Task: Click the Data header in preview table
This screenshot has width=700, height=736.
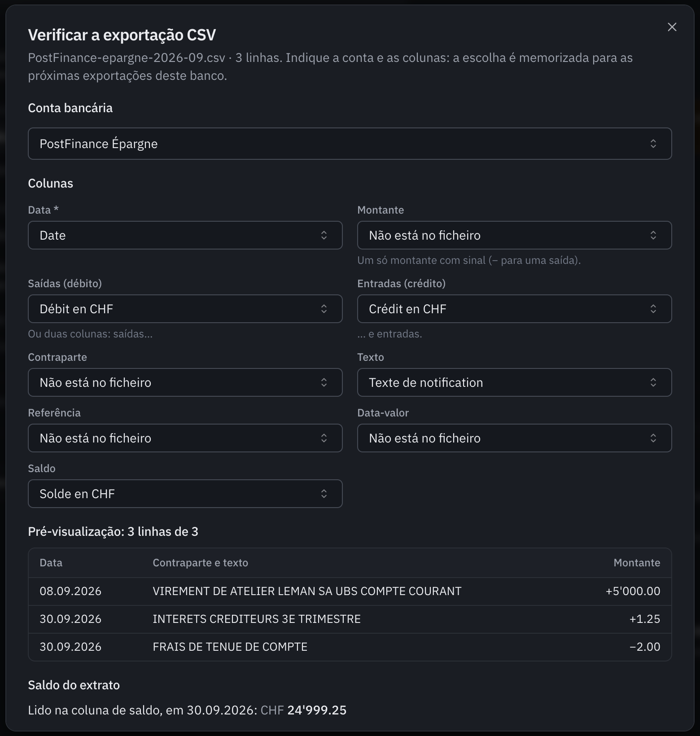Action: coord(51,563)
